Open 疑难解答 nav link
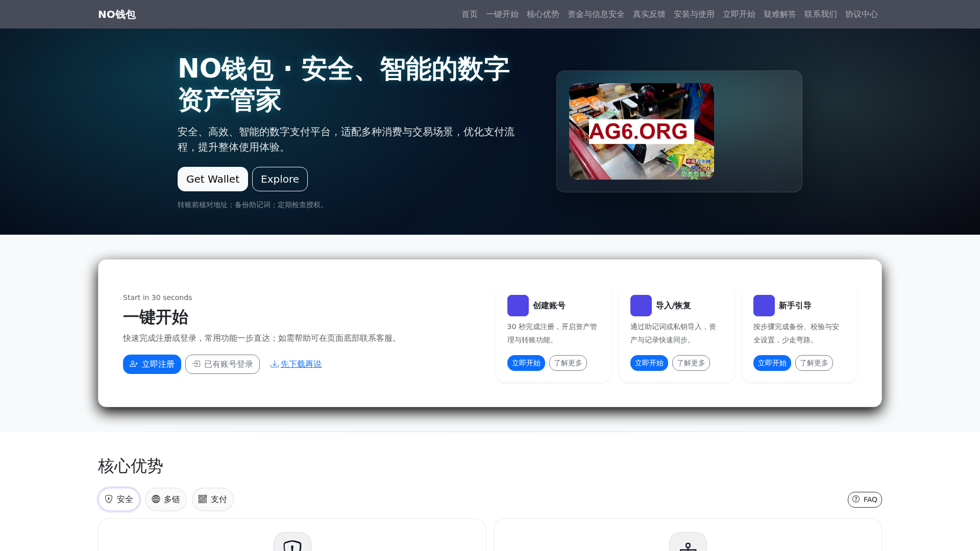This screenshot has width=980, height=551. (780, 14)
